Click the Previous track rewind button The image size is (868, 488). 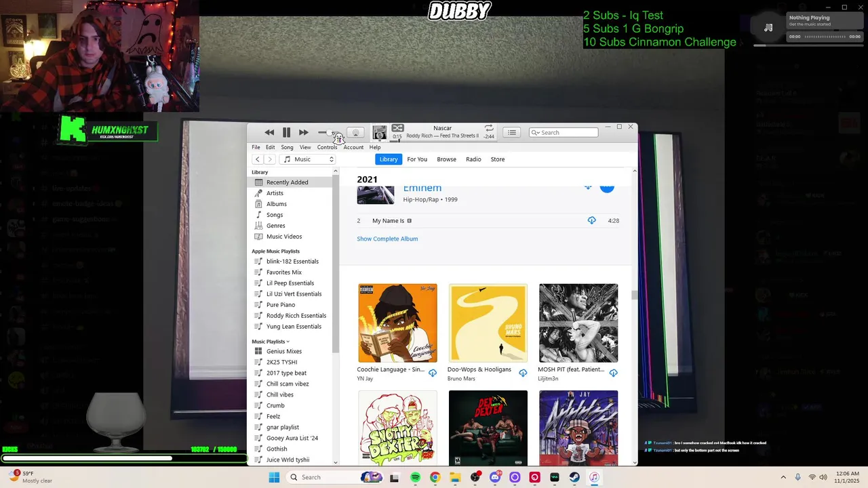pos(269,133)
